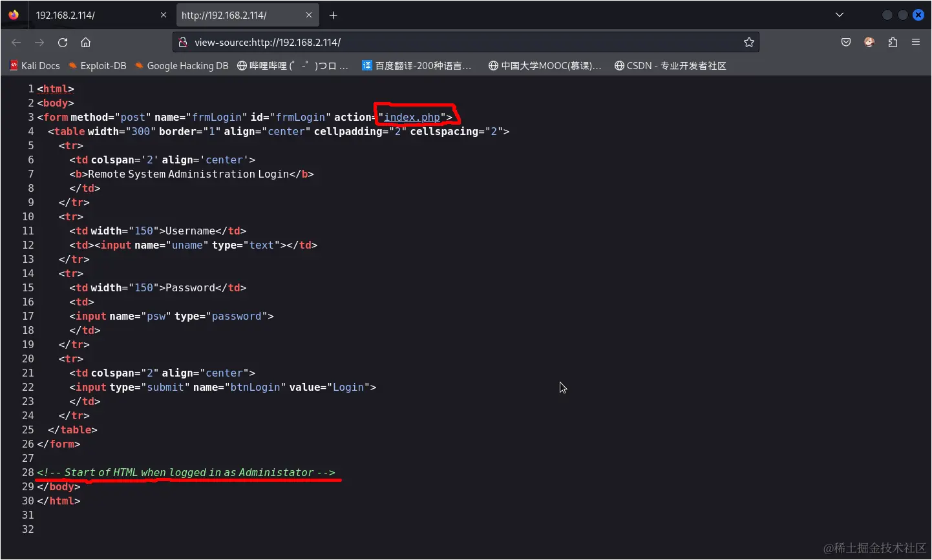Image resolution: width=932 pixels, height=560 pixels.
Task: Close the Firefox window
Action: [x=918, y=15]
